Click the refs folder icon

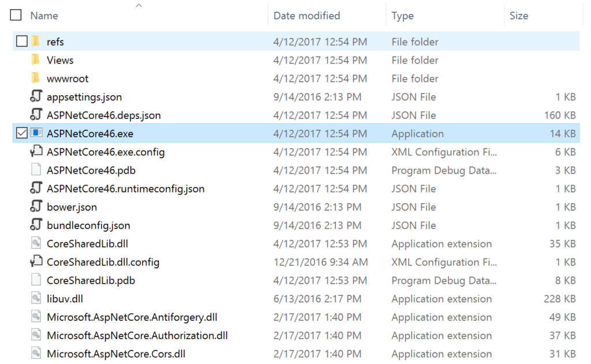[x=36, y=41]
